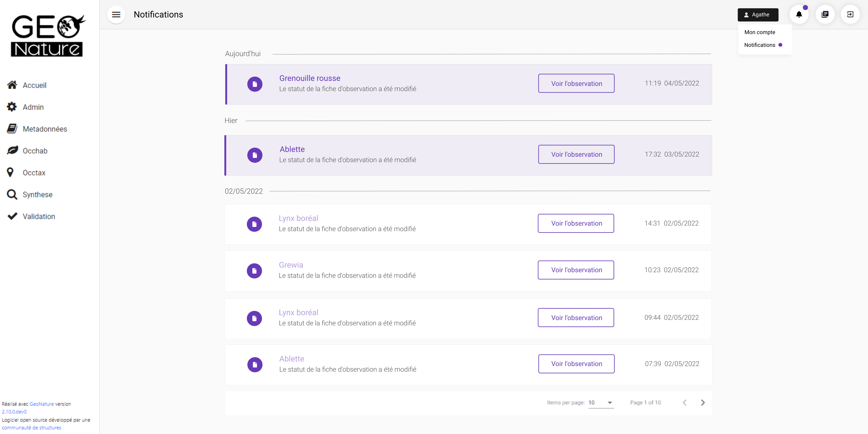The width and height of the screenshot is (868, 434).
Task: Click the GeoNature logo
Action: [x=47, y=36]
